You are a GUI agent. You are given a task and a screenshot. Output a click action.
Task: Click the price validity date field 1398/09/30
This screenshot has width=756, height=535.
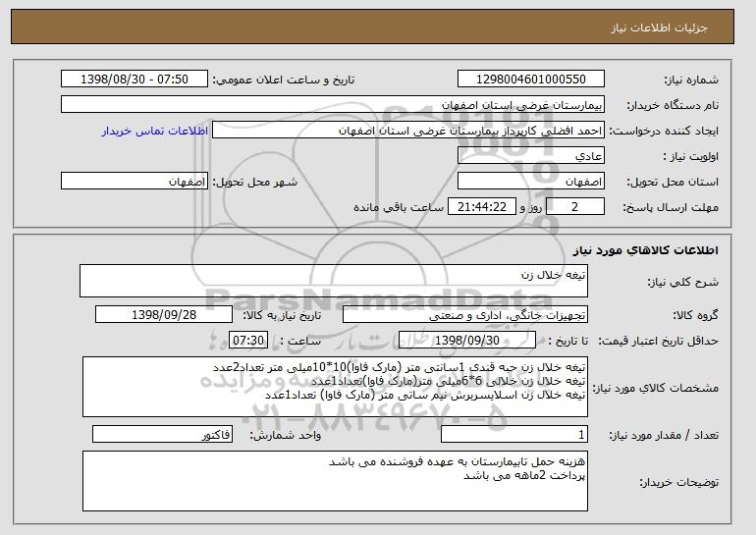pos(467,341)
